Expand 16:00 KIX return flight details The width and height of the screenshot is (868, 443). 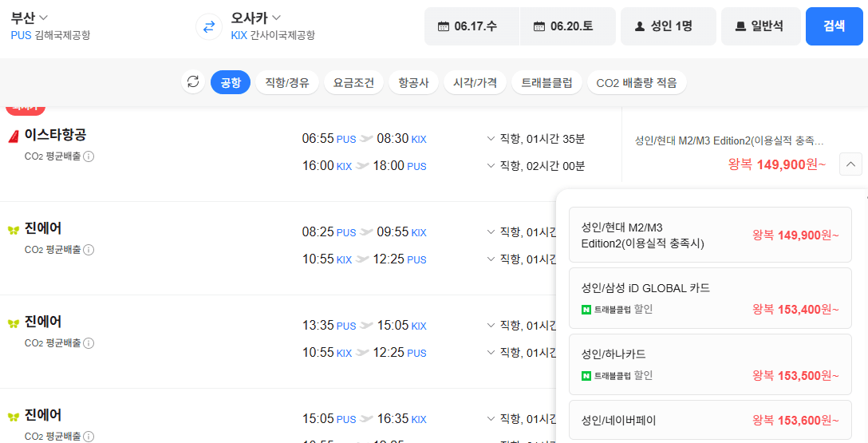click(x=491, y=165)
